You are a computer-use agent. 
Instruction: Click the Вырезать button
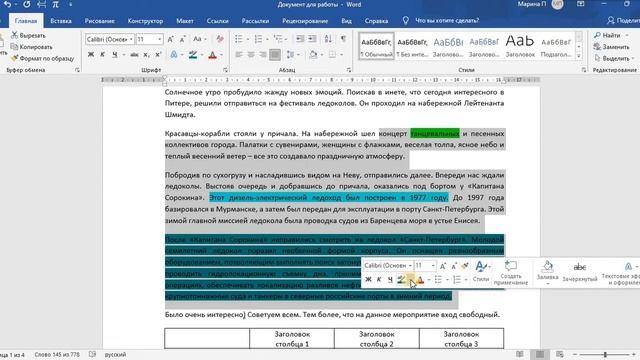(x=28, y=36)
